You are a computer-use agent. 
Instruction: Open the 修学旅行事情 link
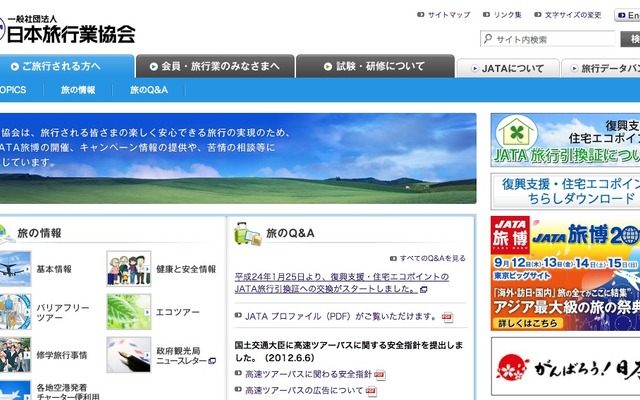pos(62,355)
